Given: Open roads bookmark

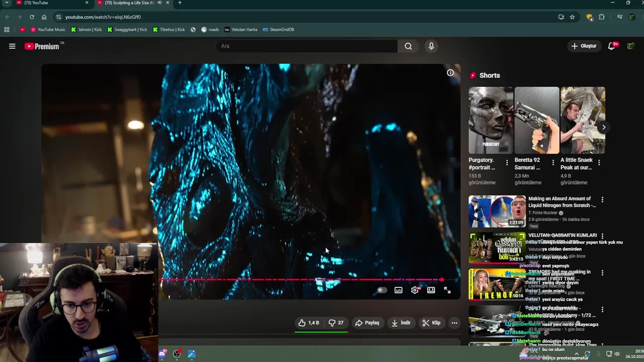Looking at the screenshot, I should (x=210, y=30).
